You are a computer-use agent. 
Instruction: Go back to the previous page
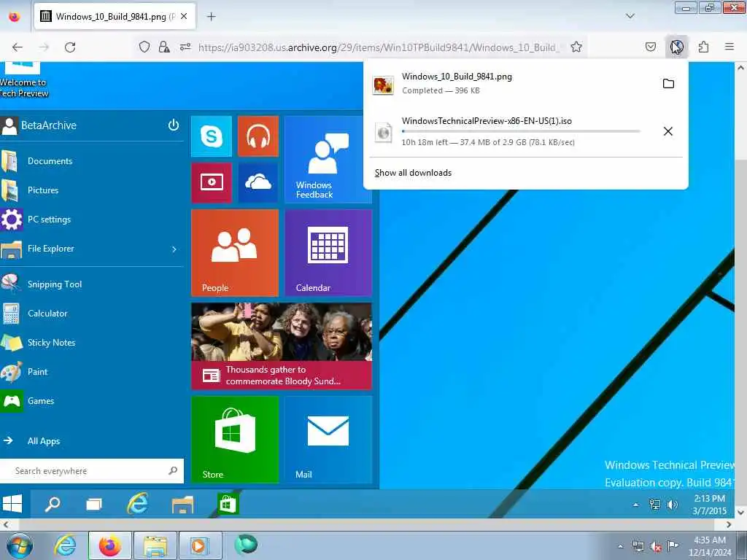[18, 47]
